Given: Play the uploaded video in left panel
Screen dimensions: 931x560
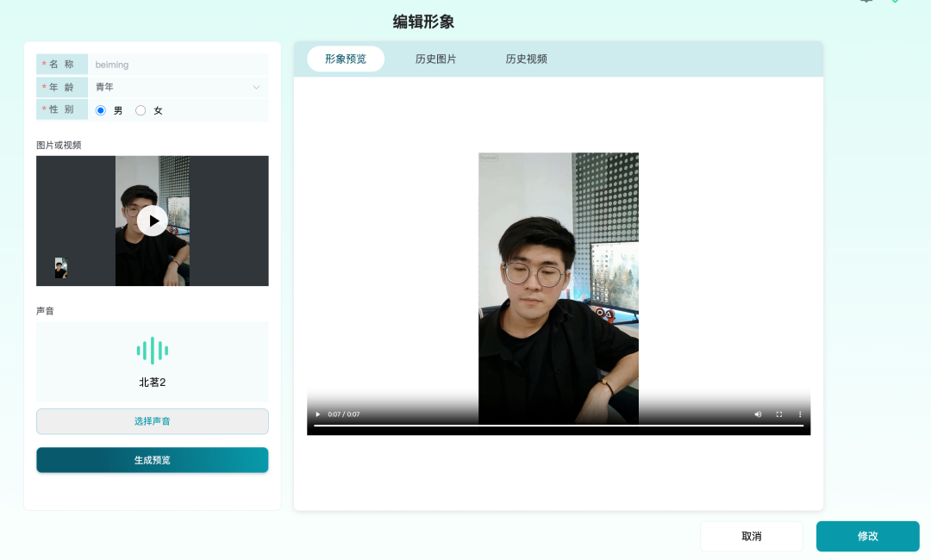Looking at the screenshot, I should [x=153, y=221].
